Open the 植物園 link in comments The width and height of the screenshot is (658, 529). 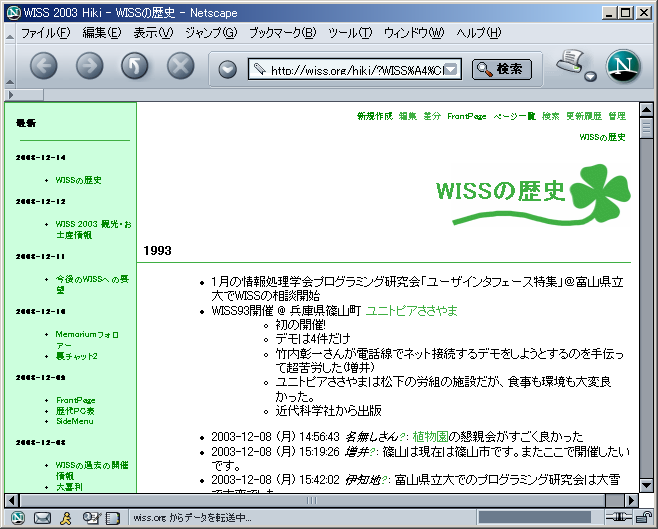(x=430, y=437)
